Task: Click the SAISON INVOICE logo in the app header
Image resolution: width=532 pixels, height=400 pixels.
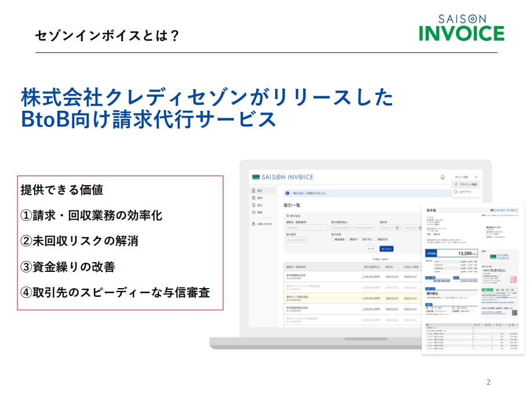Action: (x=283, y=177)
